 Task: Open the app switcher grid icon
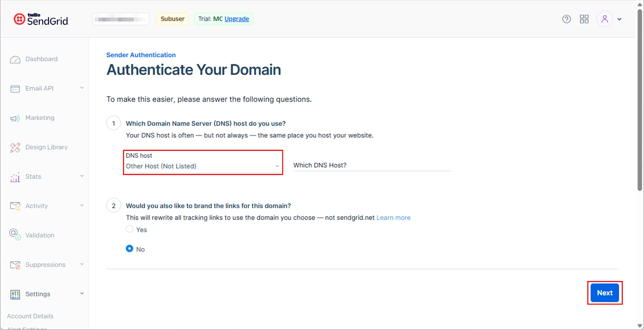click(x=584, y=19)
